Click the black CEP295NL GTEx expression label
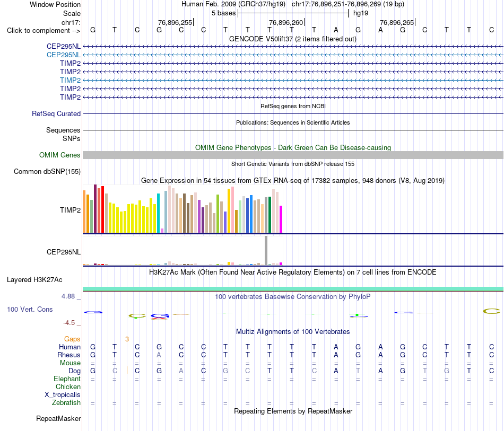 63,252
